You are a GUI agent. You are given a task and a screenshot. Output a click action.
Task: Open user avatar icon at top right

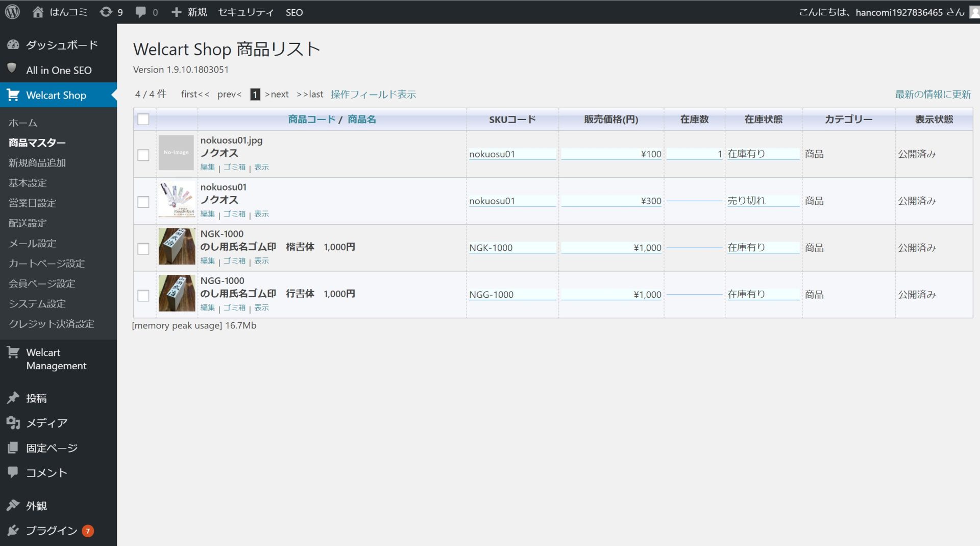coord(974,12)
